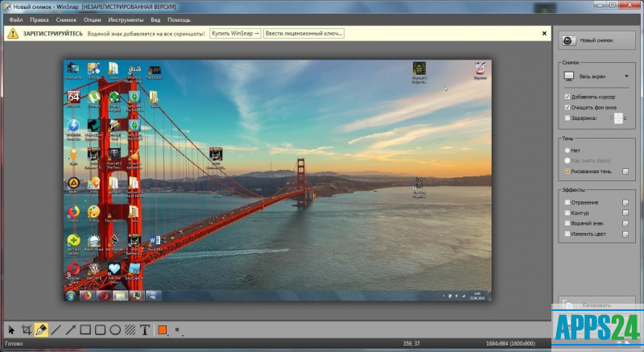Select the arrow pointer tool
This screenshot has height=352, width=644.
click(x=11, y=329)
